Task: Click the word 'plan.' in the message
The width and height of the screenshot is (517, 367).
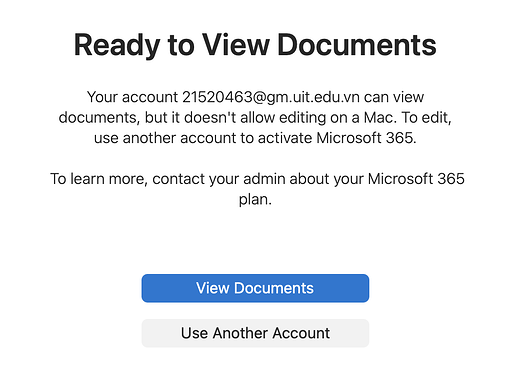Action: [255, 199]
